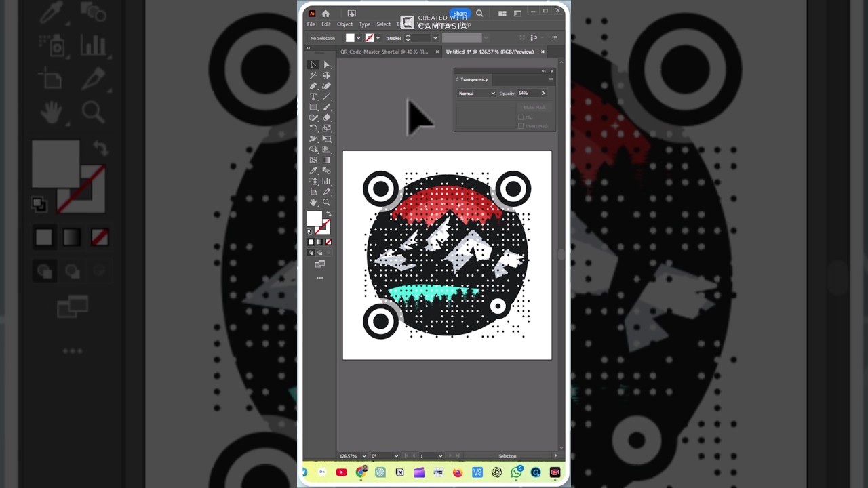Select the Eraser tool
Screen dimensions: 868x488
tap(326, 117)
